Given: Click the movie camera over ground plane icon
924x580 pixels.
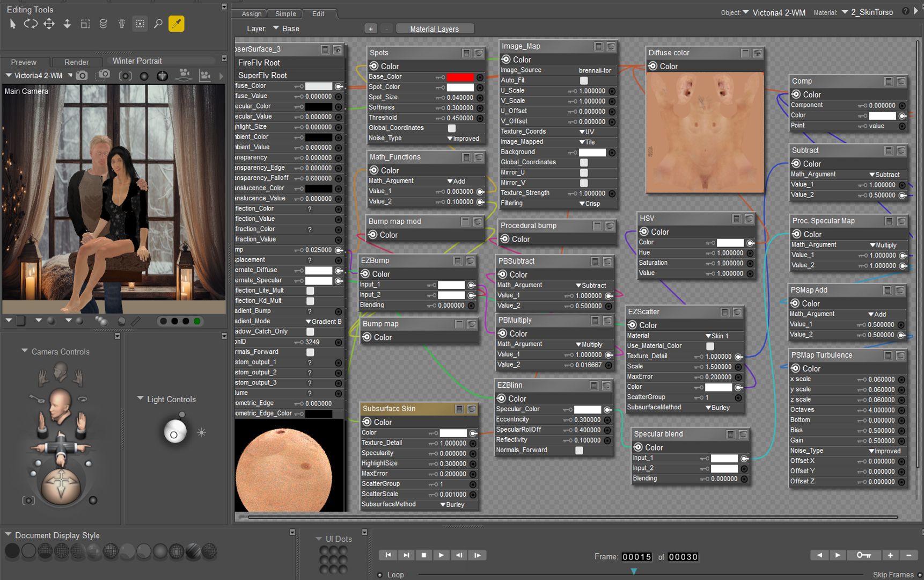Looking at the screenshot, I should (x=184, y=75).
